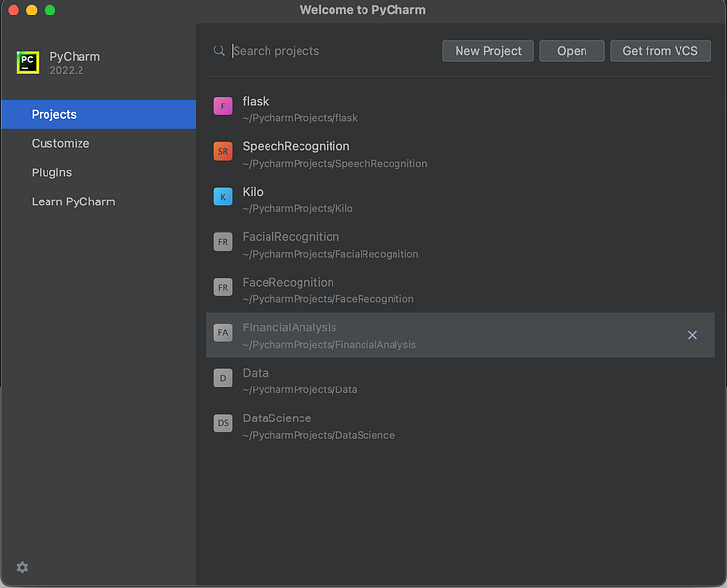This screenshot has height=588, width=727.
Task: Click the FA FinancialAnalysis project icon
Action: 223,333
